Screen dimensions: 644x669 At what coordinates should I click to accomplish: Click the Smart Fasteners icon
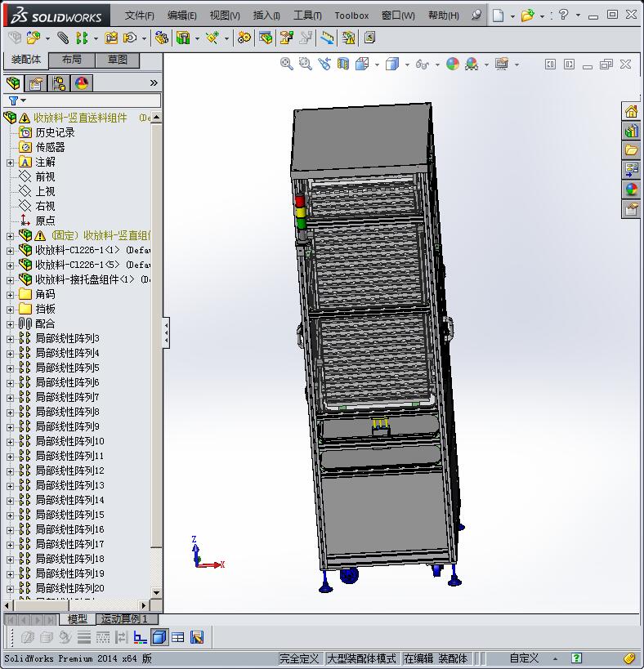(x=111, y=38)
